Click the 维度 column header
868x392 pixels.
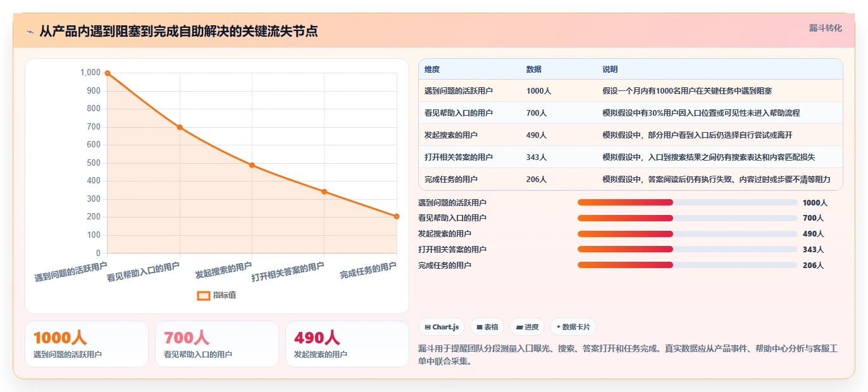pyautogui.click(x=432, y=70)
